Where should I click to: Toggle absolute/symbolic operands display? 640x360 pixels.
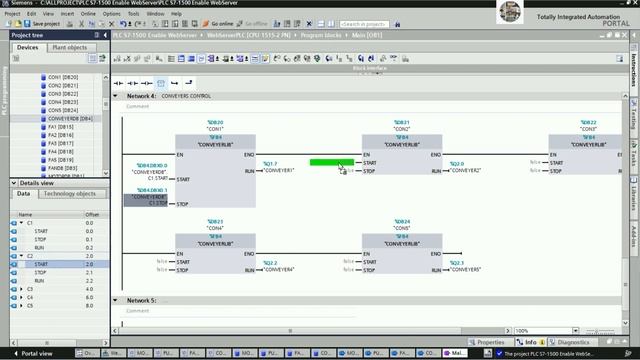pyautogui.click(x=211, y=59)
